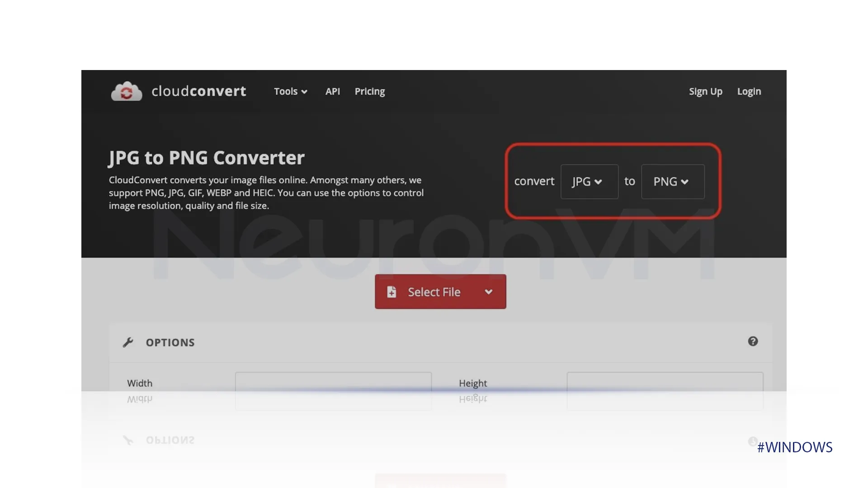Expand the Select File source arrow
This screenshot has height=488, width=868.
tap(489, 292)
